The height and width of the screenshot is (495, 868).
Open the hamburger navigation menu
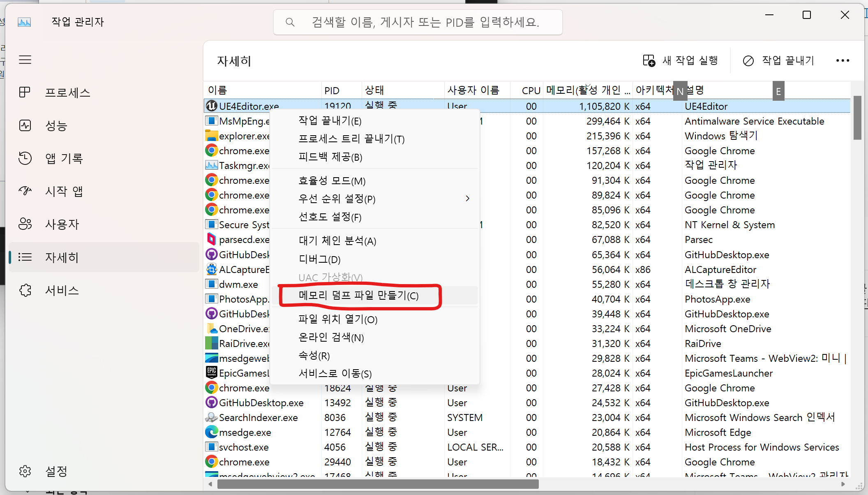point(25,60)
